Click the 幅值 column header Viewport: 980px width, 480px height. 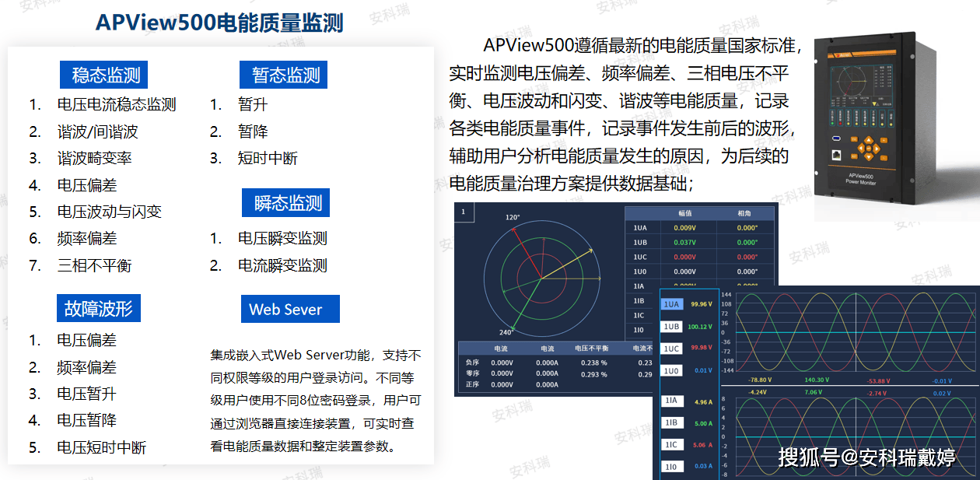tap(684, 213)
